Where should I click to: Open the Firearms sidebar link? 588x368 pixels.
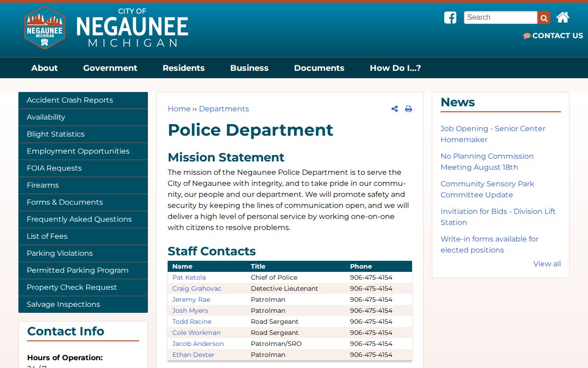[83, 185]
